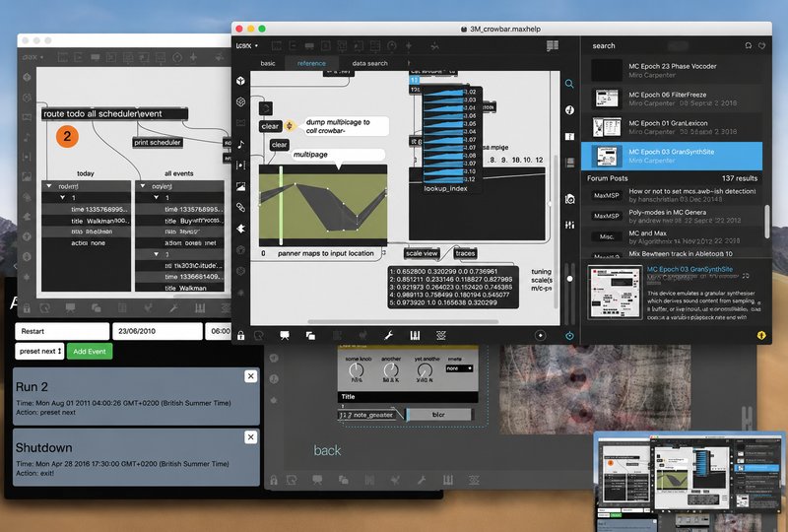
Task: Open object browser cube icon in crowbar sidebar
Action: (240, 81)
